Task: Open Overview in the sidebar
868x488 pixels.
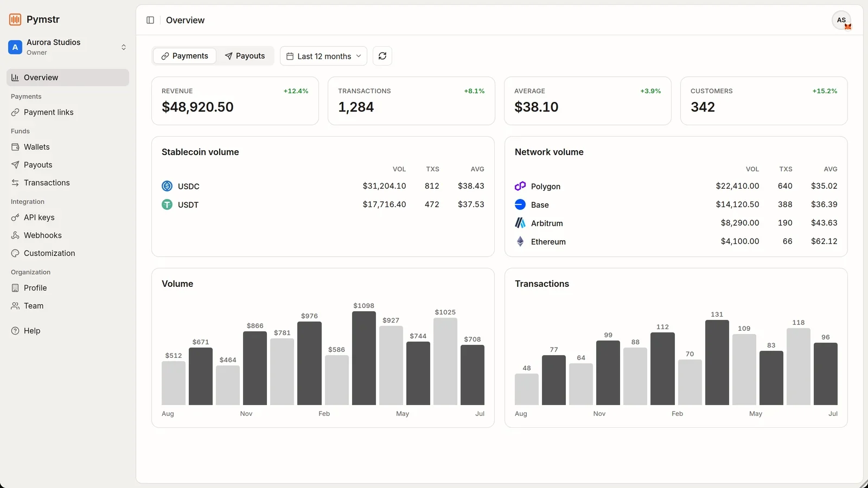Action: tap(68, 78)
